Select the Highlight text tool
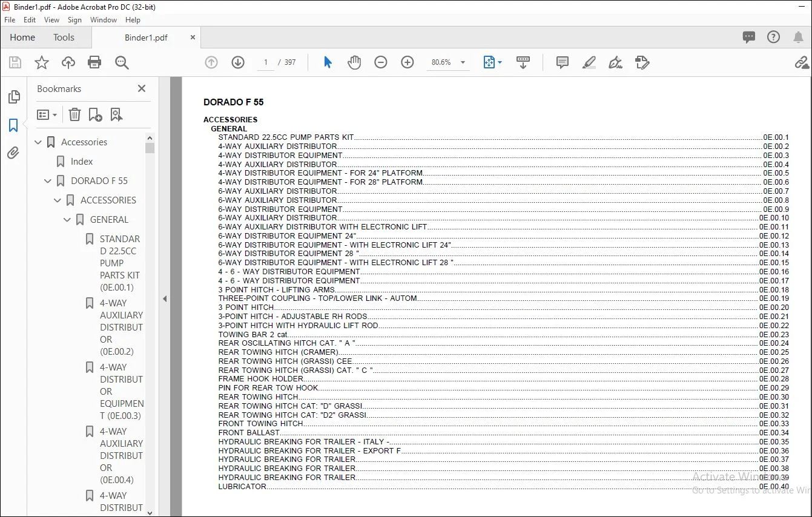Image resolution: width=812 pixels, height=517 pixels. pos(589,62)
